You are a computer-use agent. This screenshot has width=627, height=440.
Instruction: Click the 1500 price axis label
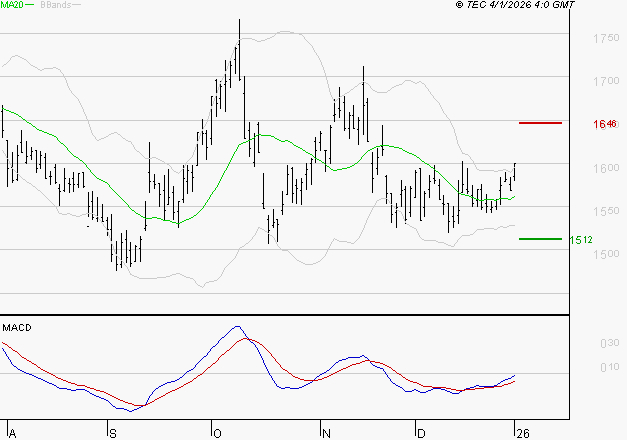(606, 254)
